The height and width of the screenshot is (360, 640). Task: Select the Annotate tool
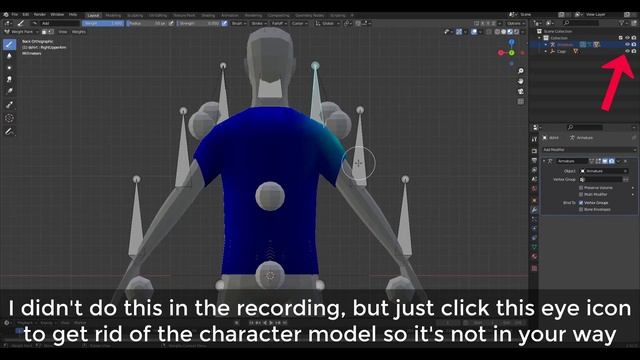click(x=9, y=131)
